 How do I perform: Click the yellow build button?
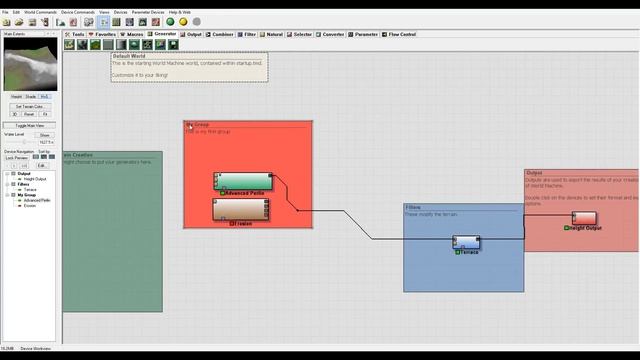[183, 22]
